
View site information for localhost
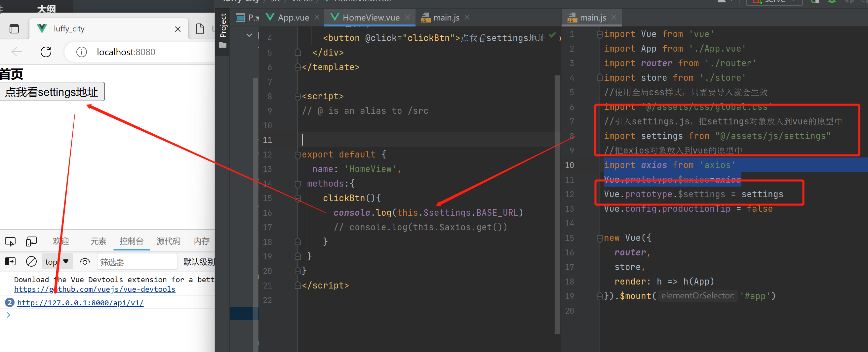pyautogui.click(x=82, y=52)
